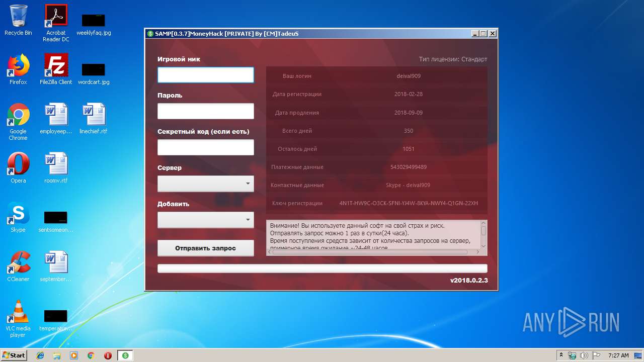Click Тип лицензии: Стандарт label
Image resolution: width=644 pixels, height=362 pixels.
pos(453,59)
